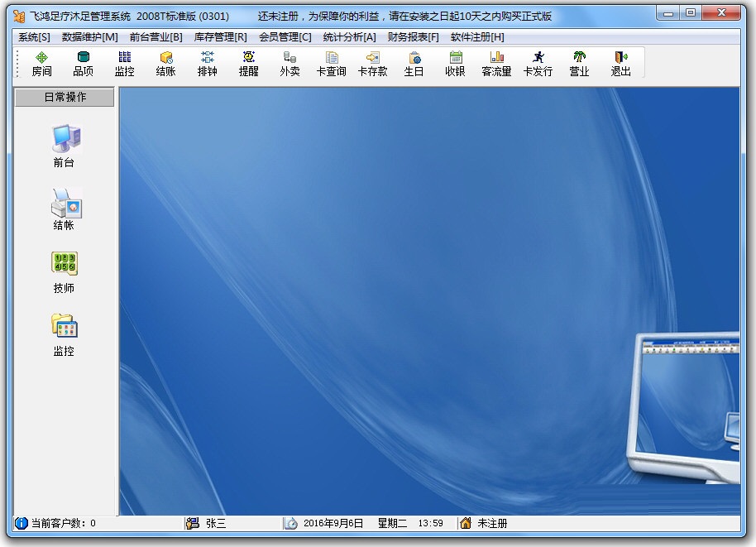Click the date 2016年9月6日 in the status bar
Screen dimensions: 756x547
coord(333,523)
